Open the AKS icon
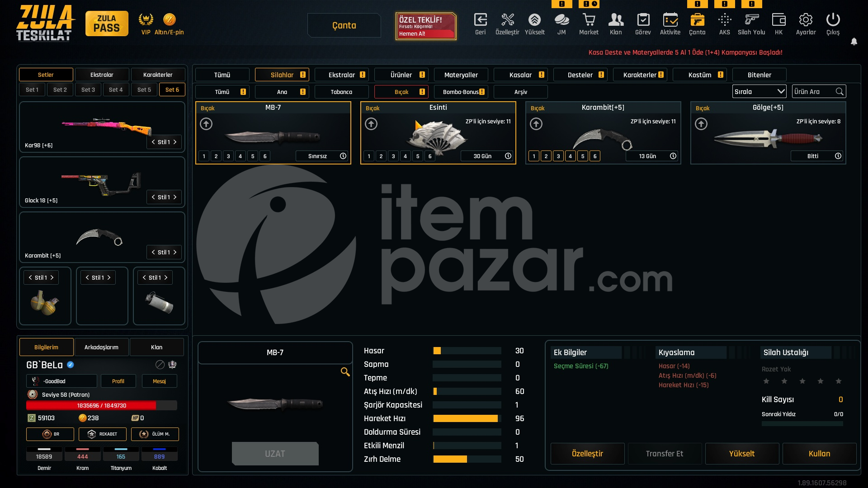 [x=725, y=20]
